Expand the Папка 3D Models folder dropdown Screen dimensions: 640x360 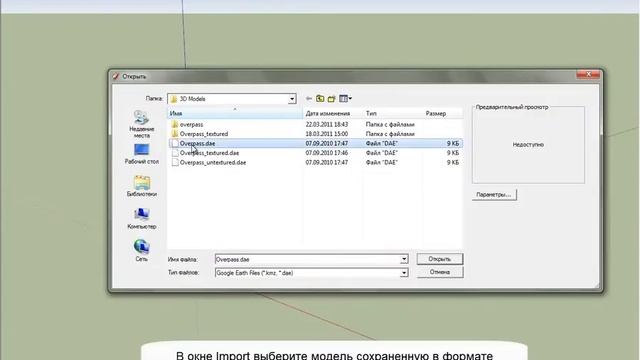pos(292,99)
